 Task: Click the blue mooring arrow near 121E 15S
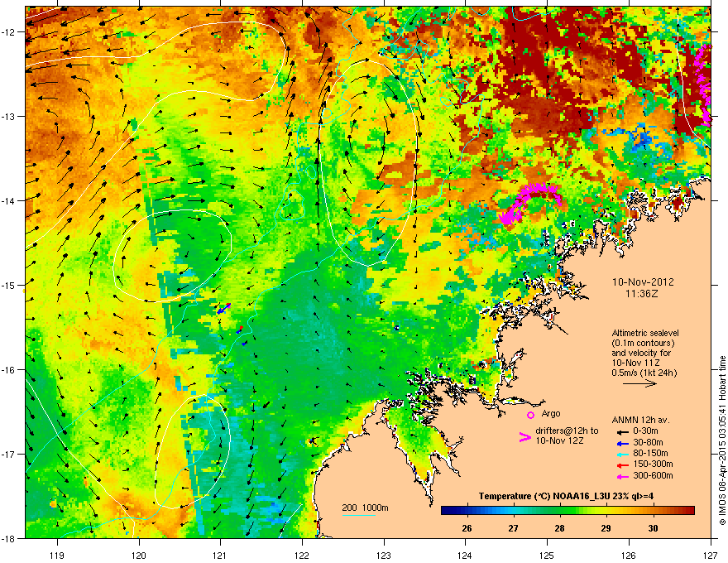click(224, 309)
